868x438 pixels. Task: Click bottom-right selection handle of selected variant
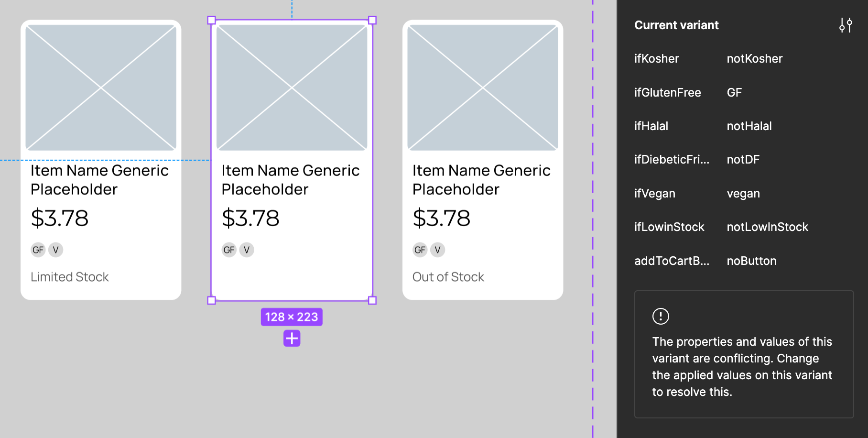(372, 300)
